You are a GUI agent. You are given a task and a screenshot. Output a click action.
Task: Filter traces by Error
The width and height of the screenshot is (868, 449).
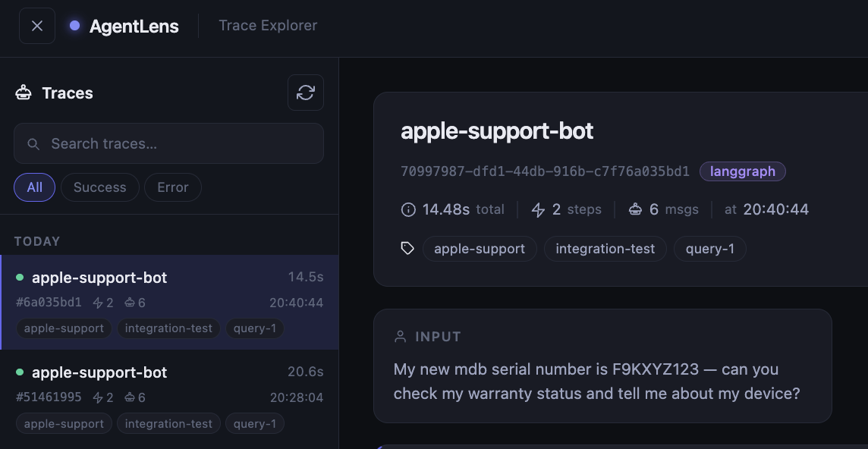(173, 187)
